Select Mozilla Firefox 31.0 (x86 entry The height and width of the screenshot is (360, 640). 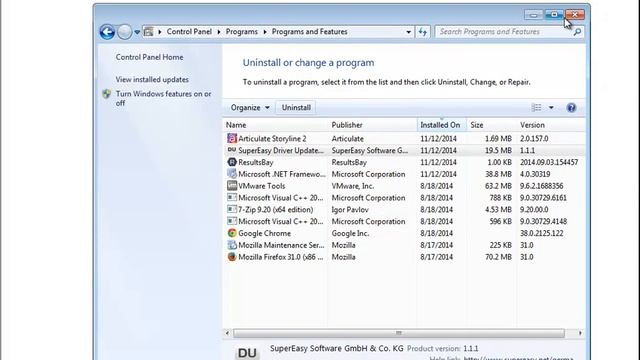point(281,257)
